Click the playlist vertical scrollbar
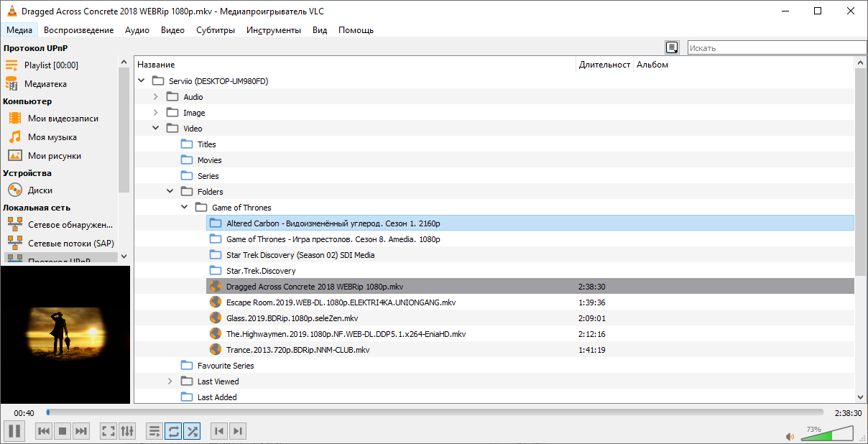Viewport: 868px width, 444px height. pos(861,172)
